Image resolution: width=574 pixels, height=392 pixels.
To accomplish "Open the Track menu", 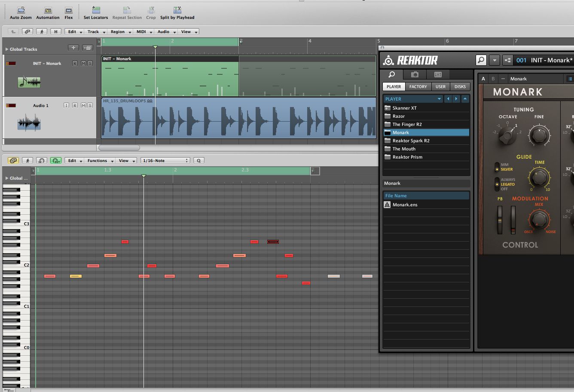I will [x=95, y=31].
